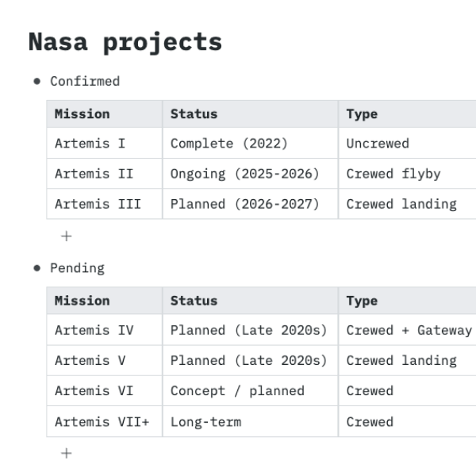Click the 'Crewed + Gateway' type cell

(407, 330)
